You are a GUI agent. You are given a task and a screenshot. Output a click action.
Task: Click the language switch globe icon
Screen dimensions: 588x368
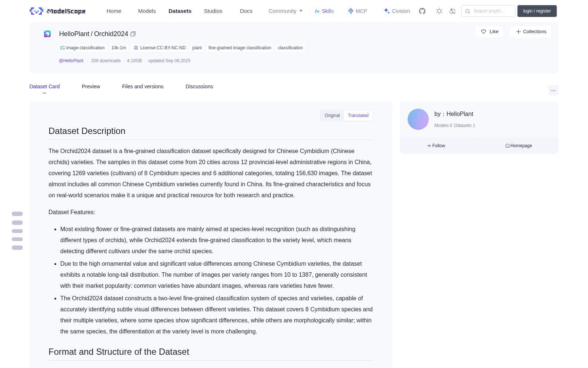(452, 11)
